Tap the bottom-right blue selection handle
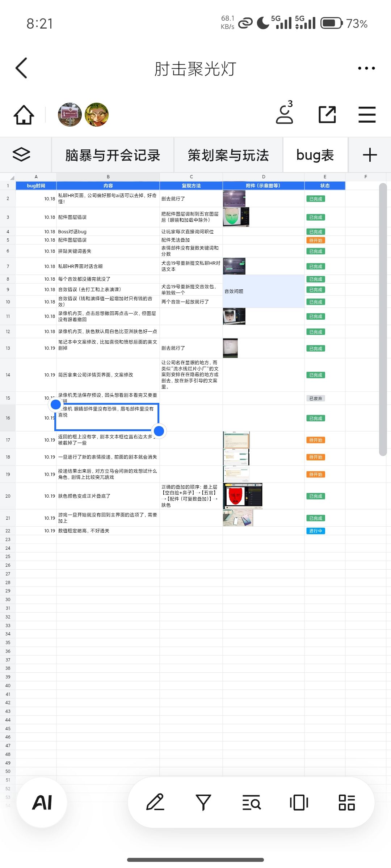Screen dimensions: 391x868 pos(159,431)
